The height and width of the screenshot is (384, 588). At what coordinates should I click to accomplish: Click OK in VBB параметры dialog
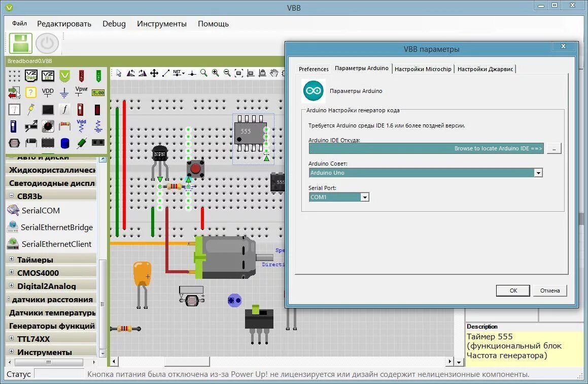pyautogui.click(x=513, y=291)
